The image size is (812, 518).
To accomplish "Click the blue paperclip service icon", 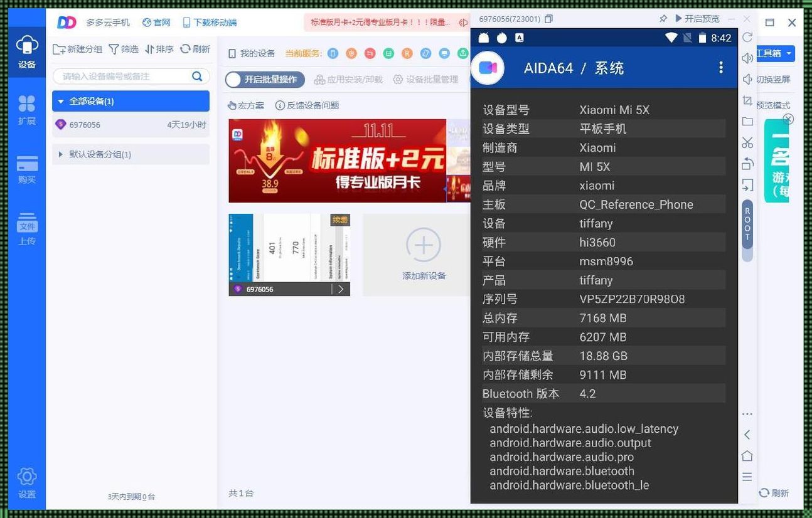I will point(426,53).
